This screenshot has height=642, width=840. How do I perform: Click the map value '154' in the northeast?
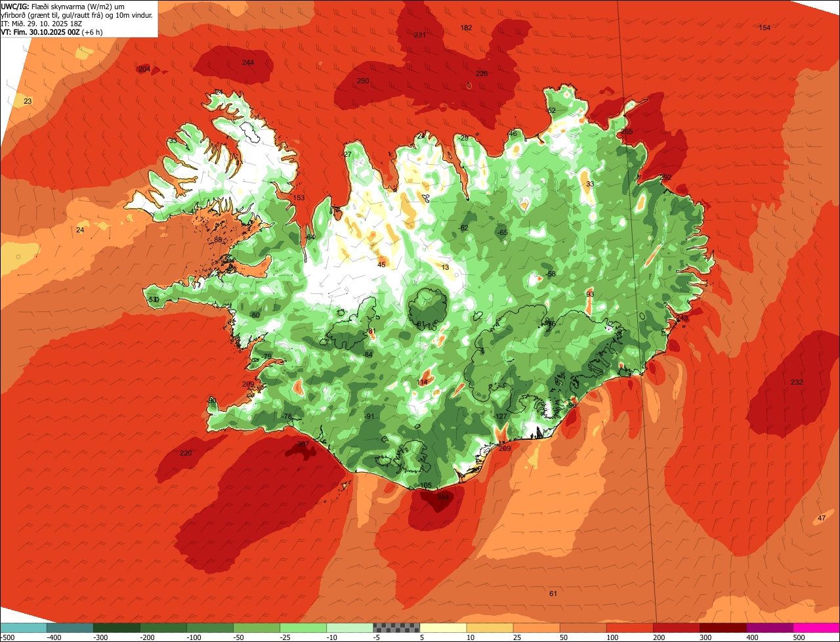click(x=765, y=28)
